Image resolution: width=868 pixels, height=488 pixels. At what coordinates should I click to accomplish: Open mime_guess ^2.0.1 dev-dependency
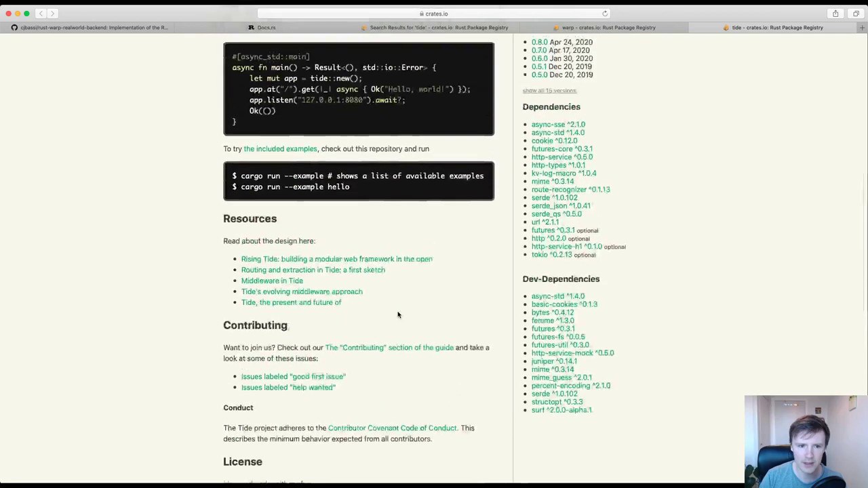[x=561, y=378]
